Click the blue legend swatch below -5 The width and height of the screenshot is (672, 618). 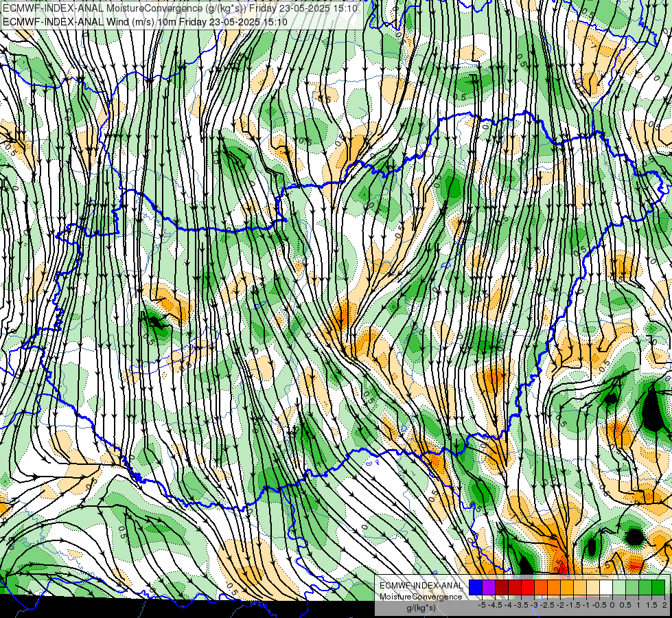[x=476, y=587]
